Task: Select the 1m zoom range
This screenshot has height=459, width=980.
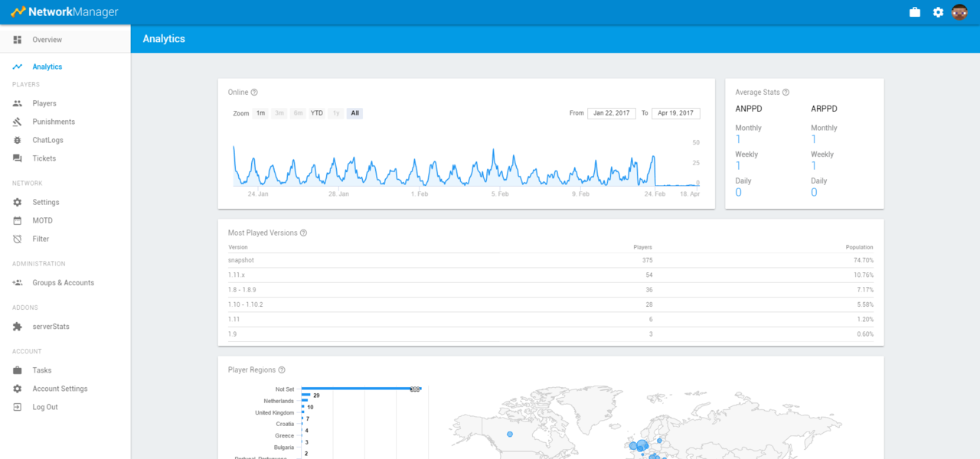Action: pos(260,113)
